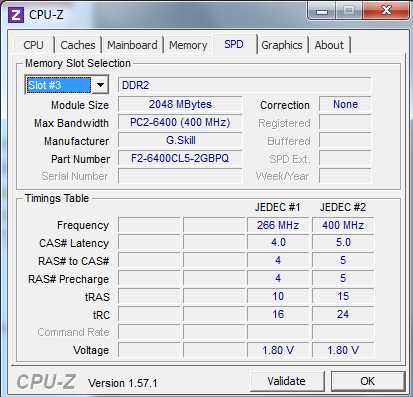The width and height of the screenshot is (413, 397).
Task: Click the PC2-6400 (400 MHz) bandwidth value
Action: tap(180, 122)
